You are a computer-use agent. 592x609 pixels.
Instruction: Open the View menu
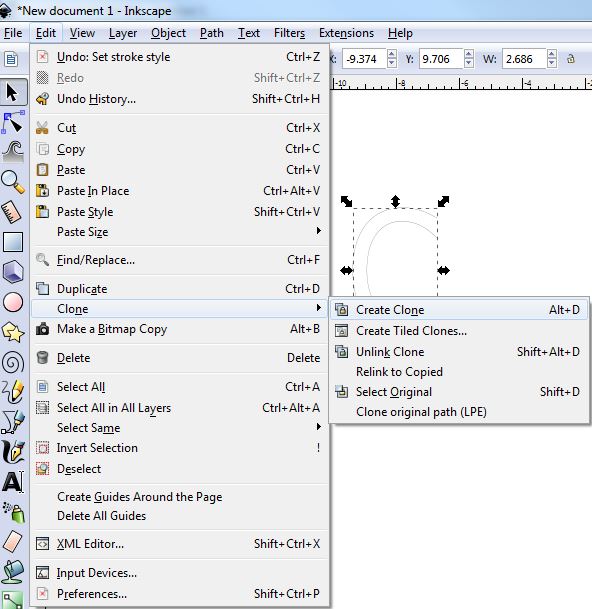[x=82, y=33]
